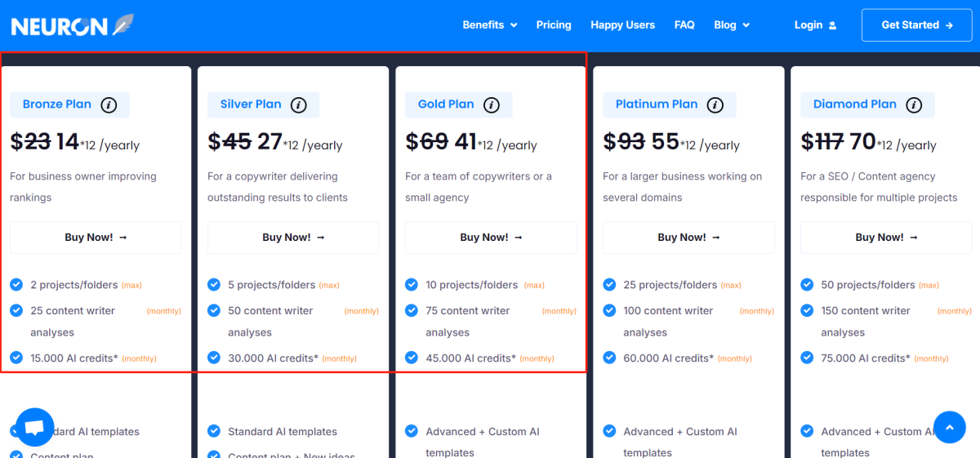This screenshot has height=458, width=980.
Task: Open the Gold Plan info icon
Action: (x=492, y=104)
